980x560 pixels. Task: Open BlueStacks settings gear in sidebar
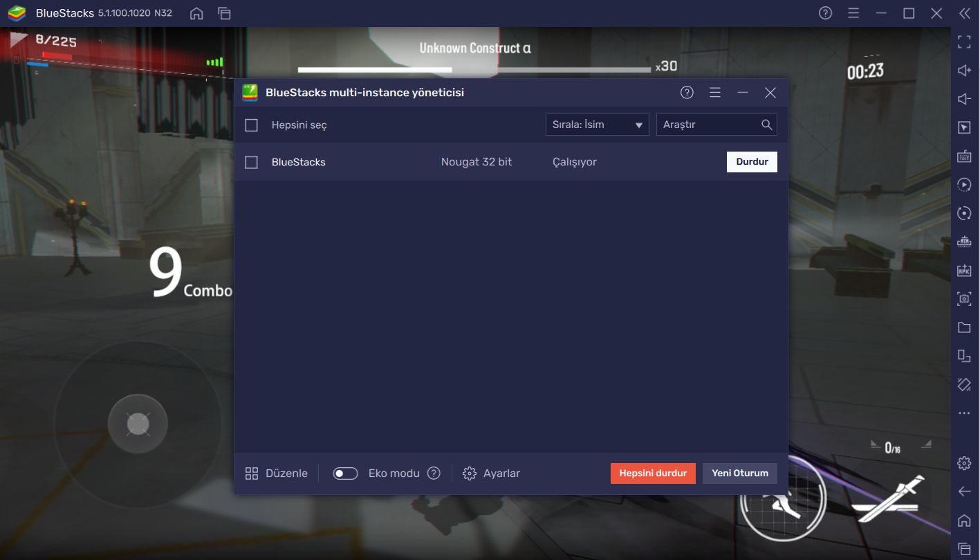click(964, 463)
